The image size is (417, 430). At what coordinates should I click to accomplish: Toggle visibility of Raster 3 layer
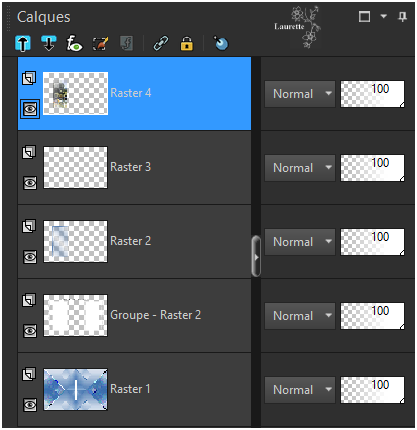coord(30,183)
